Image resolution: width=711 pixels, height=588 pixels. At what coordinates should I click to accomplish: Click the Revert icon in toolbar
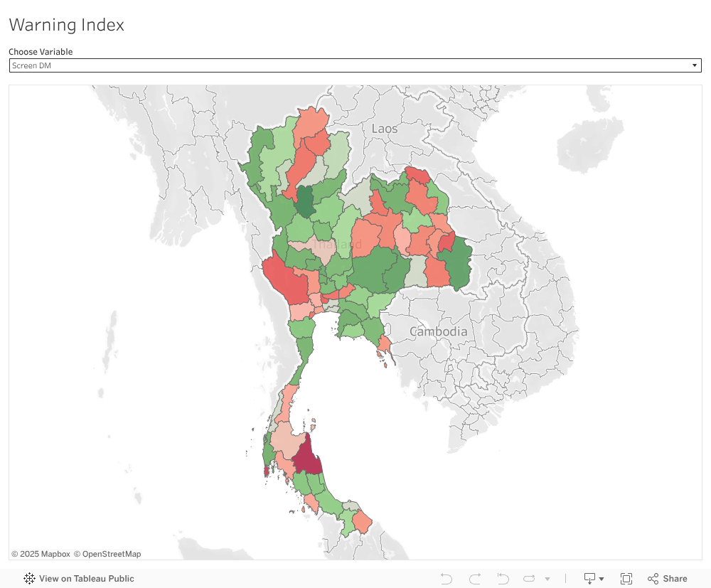(x=503, y=579)
